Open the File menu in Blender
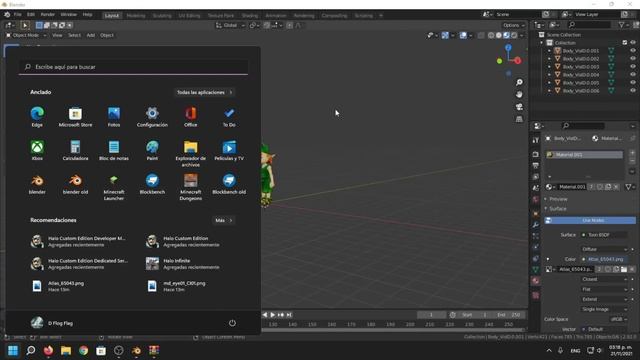 [18, 15]
